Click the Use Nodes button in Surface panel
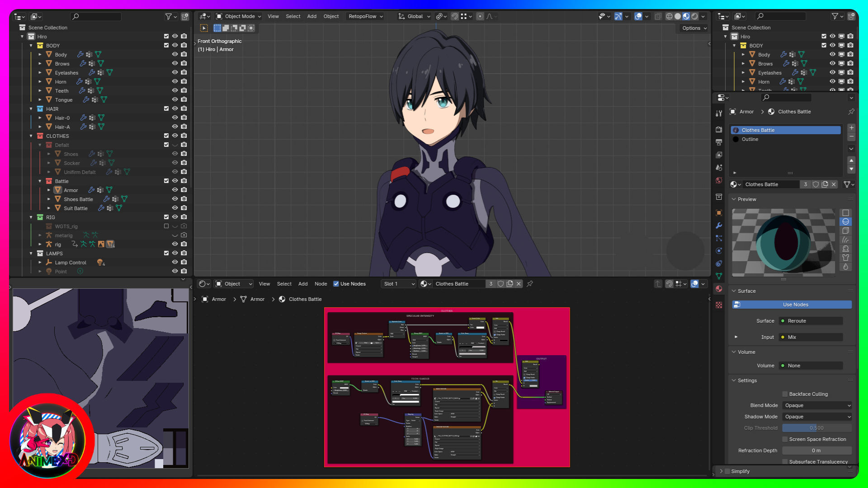Viewport: 868px width, 488px height. [x=792, y=305]
